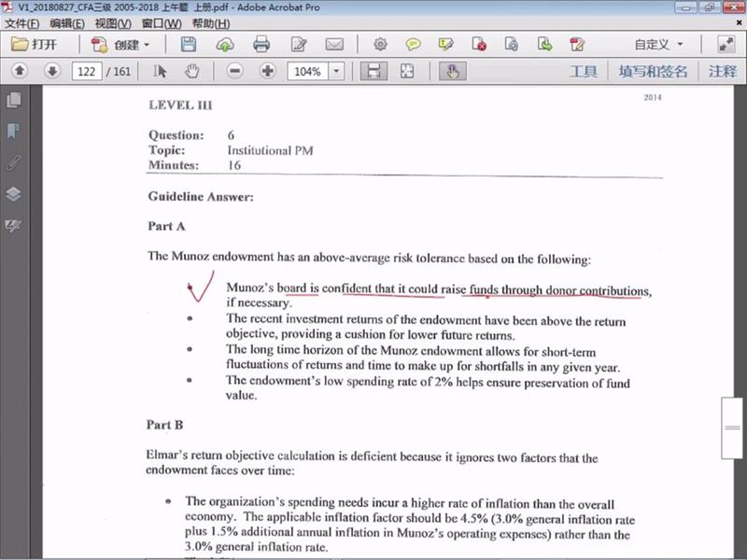The width and height of the screenshot is (747, 560).
Task: Open the 视图(V) menu
Action: point(113,22)
